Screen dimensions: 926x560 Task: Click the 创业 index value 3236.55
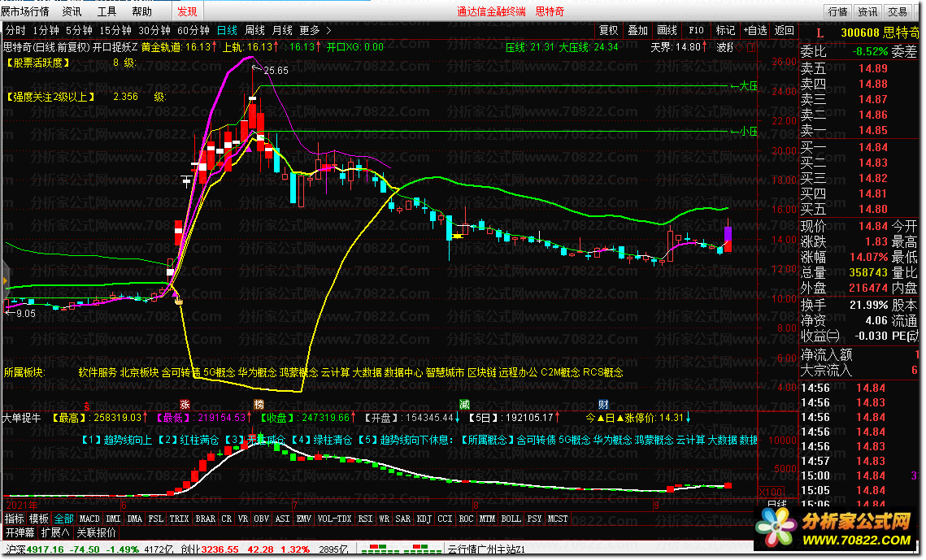tap(220, 549)
